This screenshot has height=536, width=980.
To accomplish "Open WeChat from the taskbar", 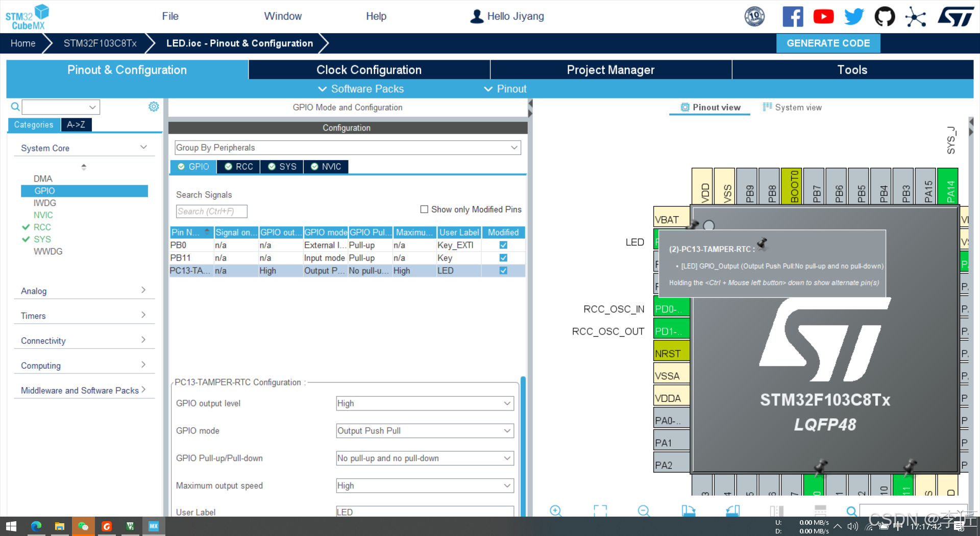I will pyautogui.click(x=83, y=526).
